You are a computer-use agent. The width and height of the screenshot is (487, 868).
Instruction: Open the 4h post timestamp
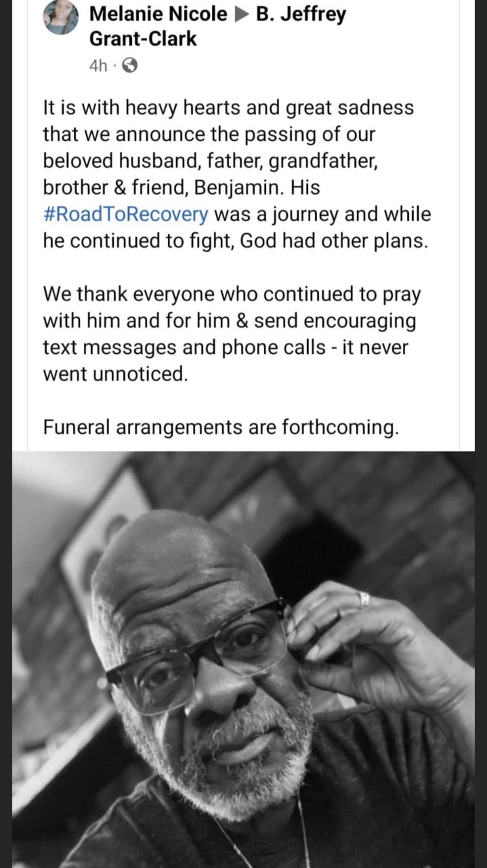click(98, 66)
